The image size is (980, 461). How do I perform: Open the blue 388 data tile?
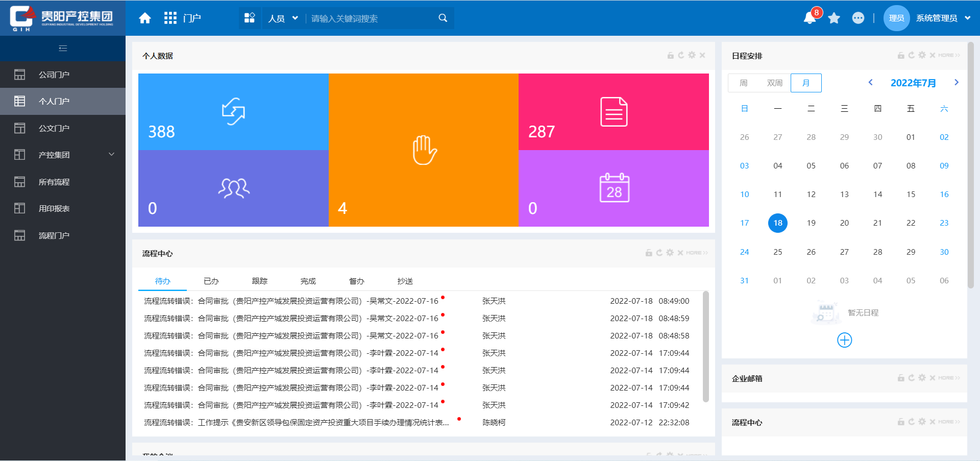[x=233, y=112]
